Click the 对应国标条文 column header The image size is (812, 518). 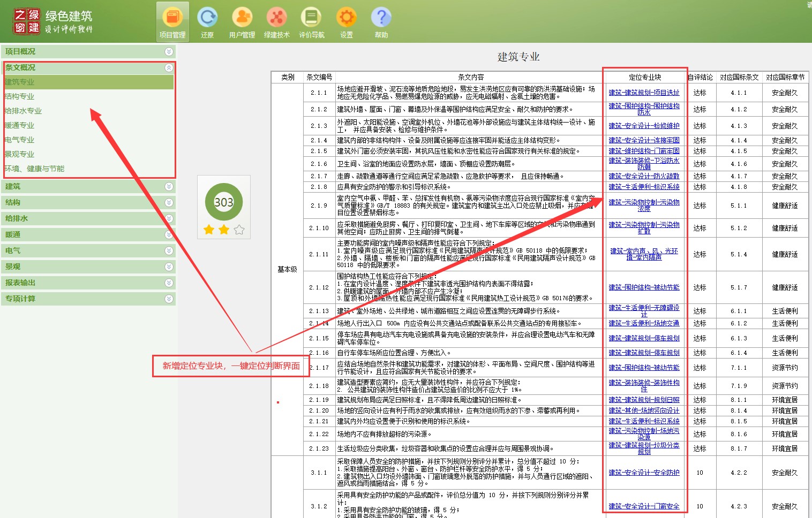(x=739, y=77)
